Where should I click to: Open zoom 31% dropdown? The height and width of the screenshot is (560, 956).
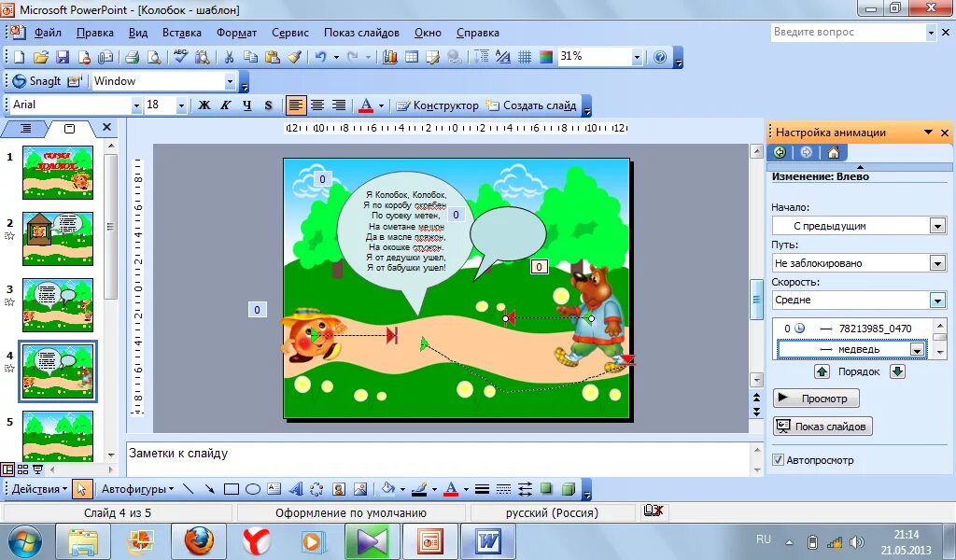click(x=637, y=57)
